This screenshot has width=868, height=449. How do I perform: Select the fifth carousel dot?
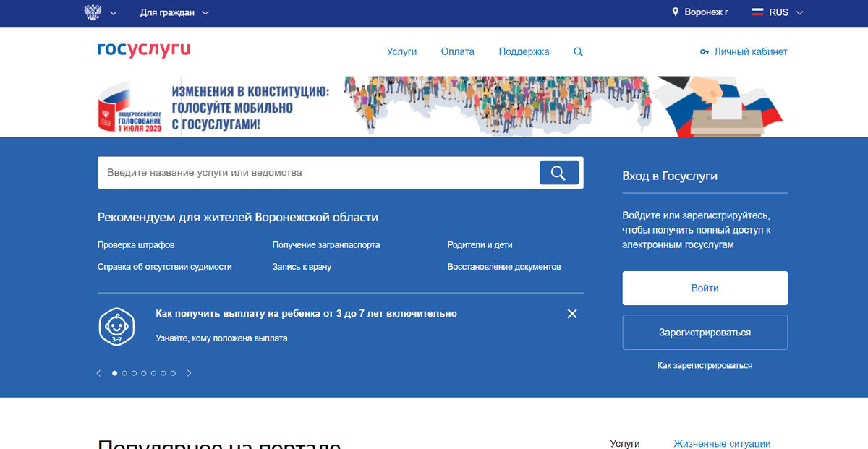click(x=153, y=373)
